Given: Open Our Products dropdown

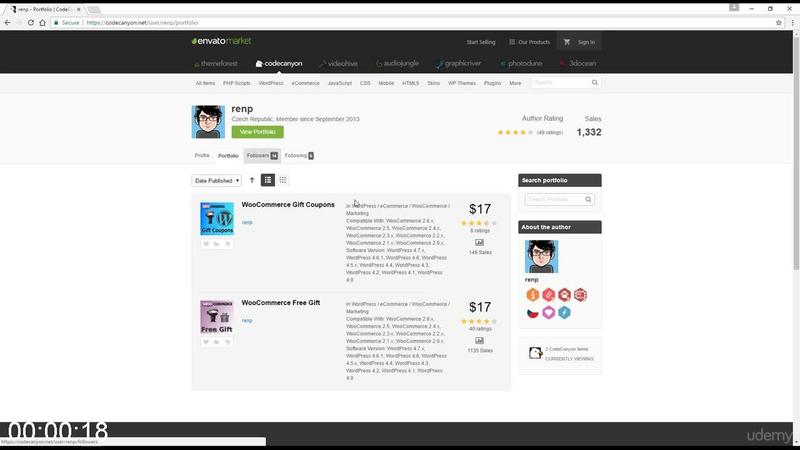Looking at the screenshot, I should pos(530,42).
